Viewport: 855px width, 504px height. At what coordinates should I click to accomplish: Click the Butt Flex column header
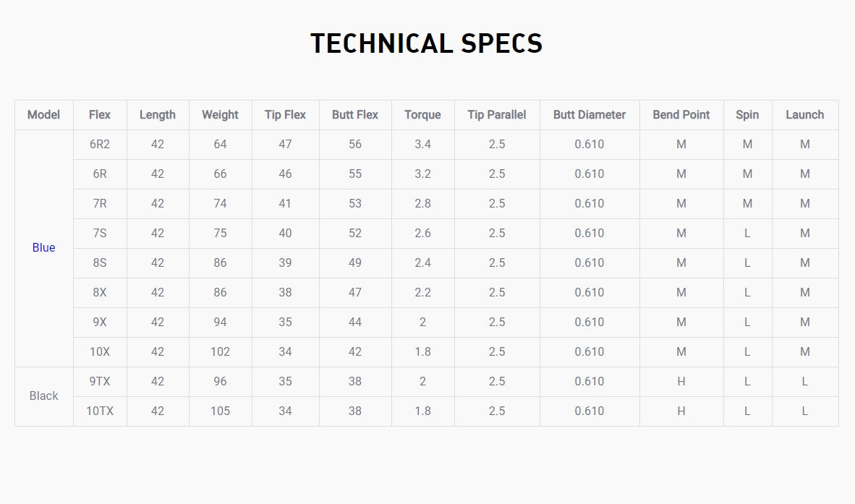coord(355,115)
